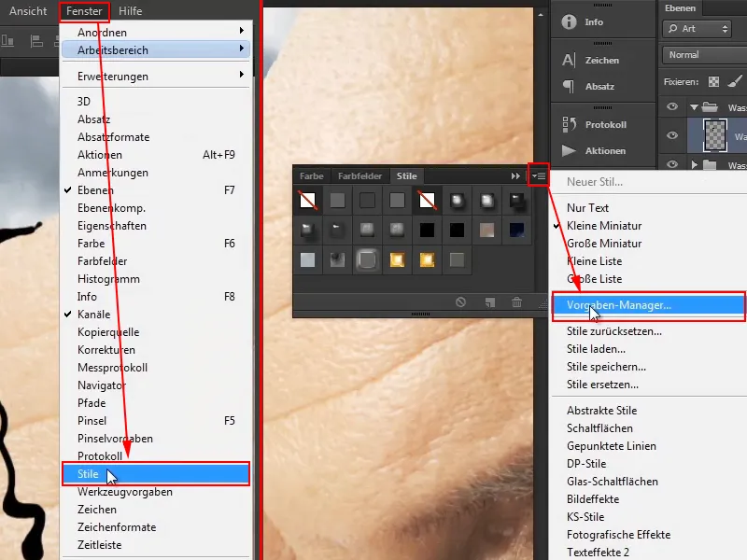Switch to the Farbfelder tab
747x560 pixels.
[359, 175]
